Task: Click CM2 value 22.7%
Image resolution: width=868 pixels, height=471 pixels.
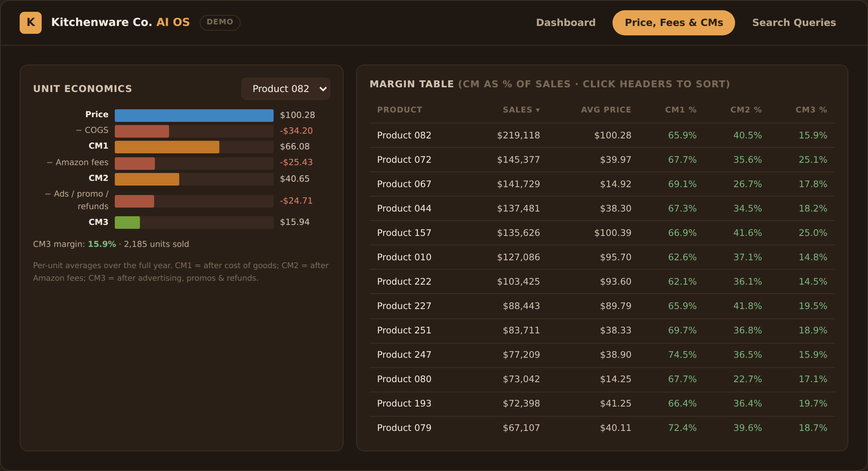Action: tap(748, 379)
